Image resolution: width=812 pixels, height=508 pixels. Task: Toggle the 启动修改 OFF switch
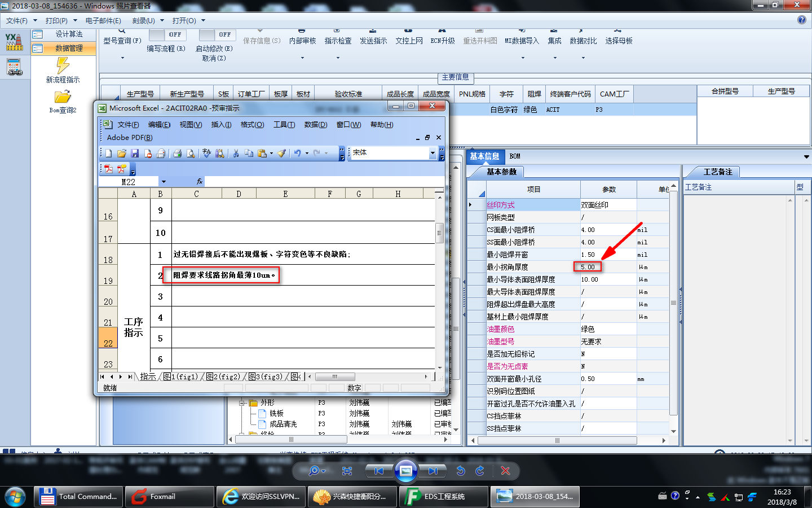point(217,34)
